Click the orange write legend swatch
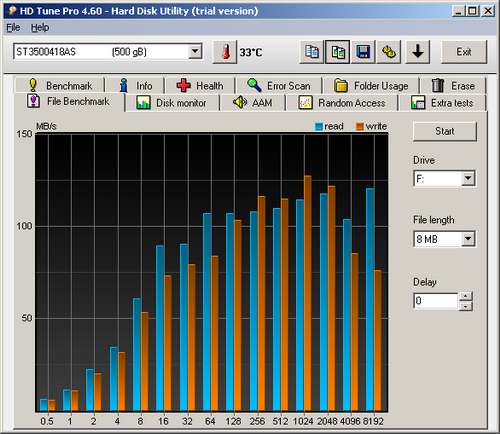 click(360, 126)
